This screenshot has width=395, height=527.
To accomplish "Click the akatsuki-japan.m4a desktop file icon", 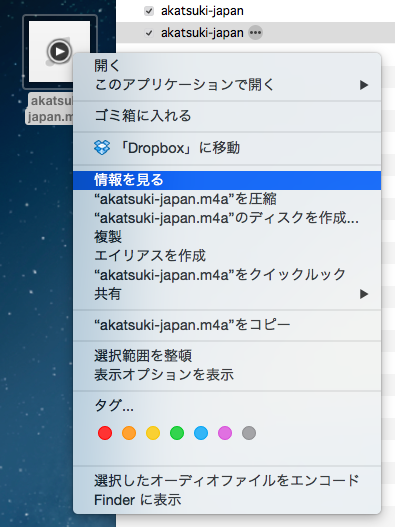I will (60, 52).
